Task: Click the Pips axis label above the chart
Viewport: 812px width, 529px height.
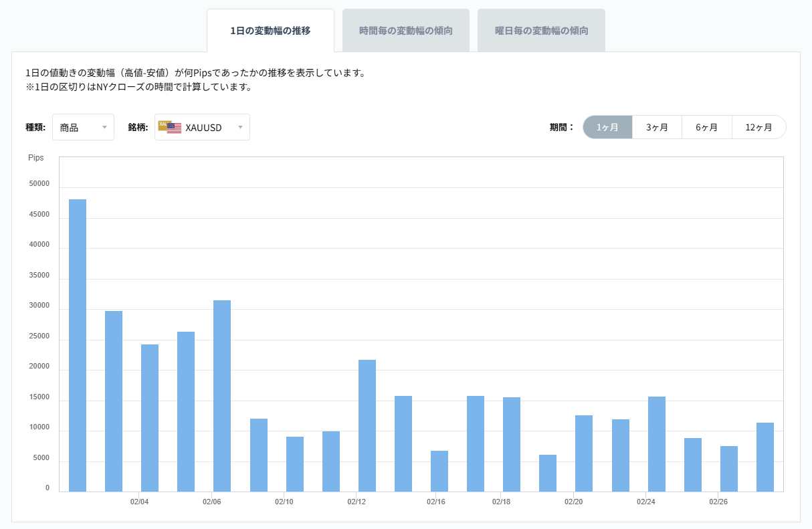Action: point(35,157)
